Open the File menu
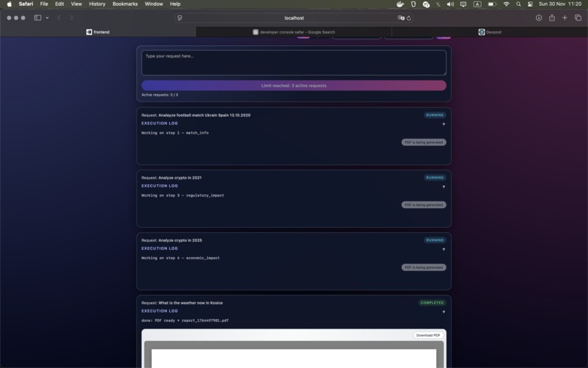Viewport: 588px width, 368px height. tap(44, 4)
